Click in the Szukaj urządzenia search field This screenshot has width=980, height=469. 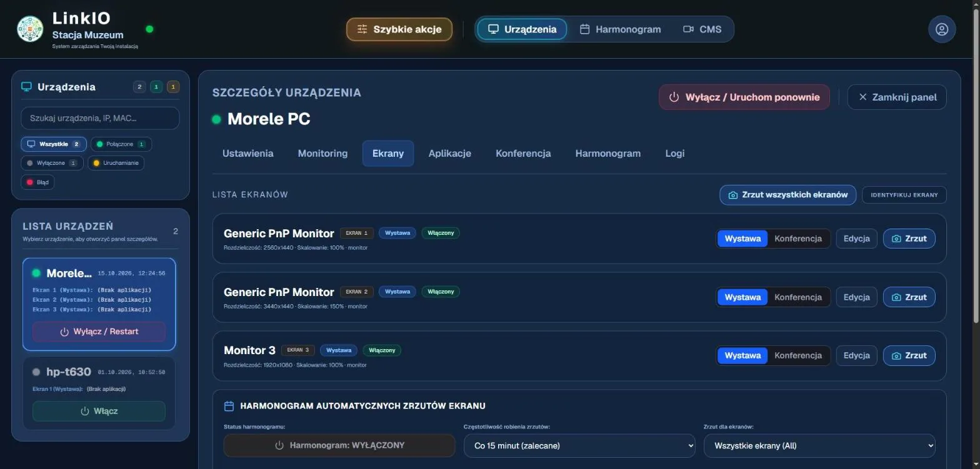[100, 118]
